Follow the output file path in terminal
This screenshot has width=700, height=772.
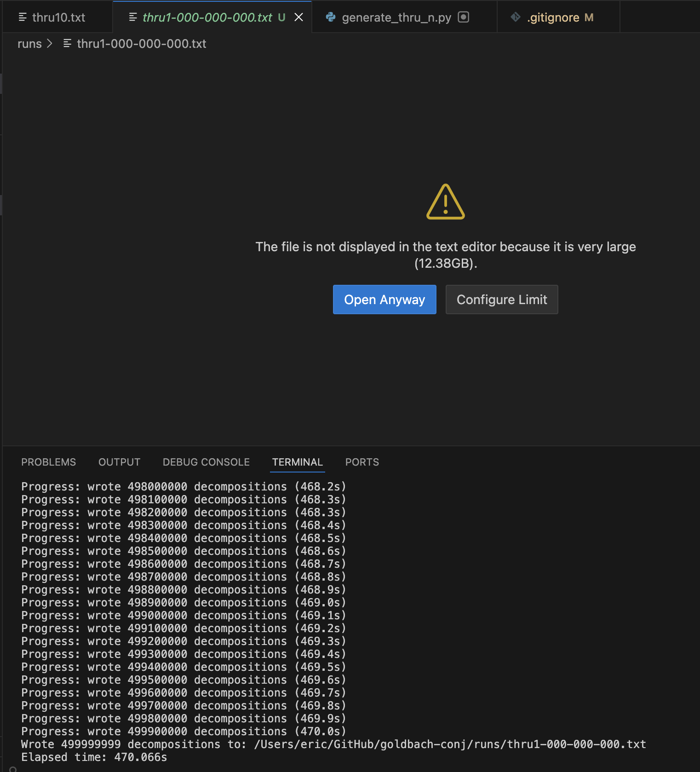point(450,744)
